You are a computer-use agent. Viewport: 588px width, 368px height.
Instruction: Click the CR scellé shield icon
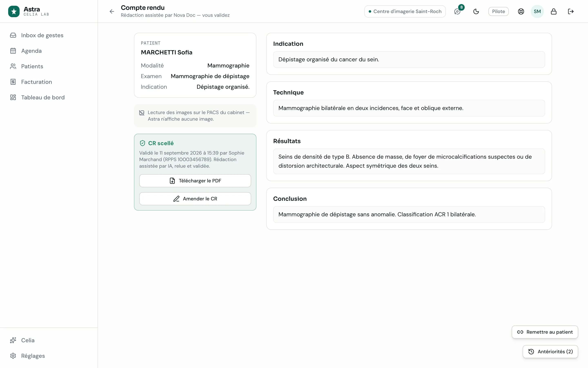[x=142, y=143]
